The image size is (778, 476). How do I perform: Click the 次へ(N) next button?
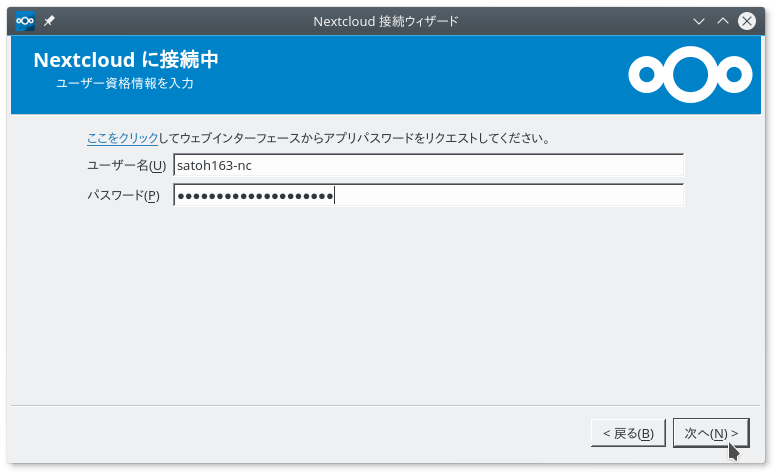click(711, 433)
